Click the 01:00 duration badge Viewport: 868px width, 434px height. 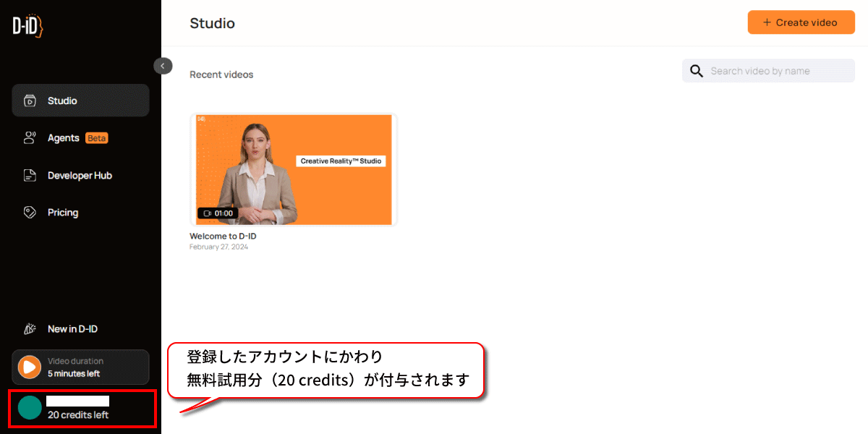click(x=217, y=213)
